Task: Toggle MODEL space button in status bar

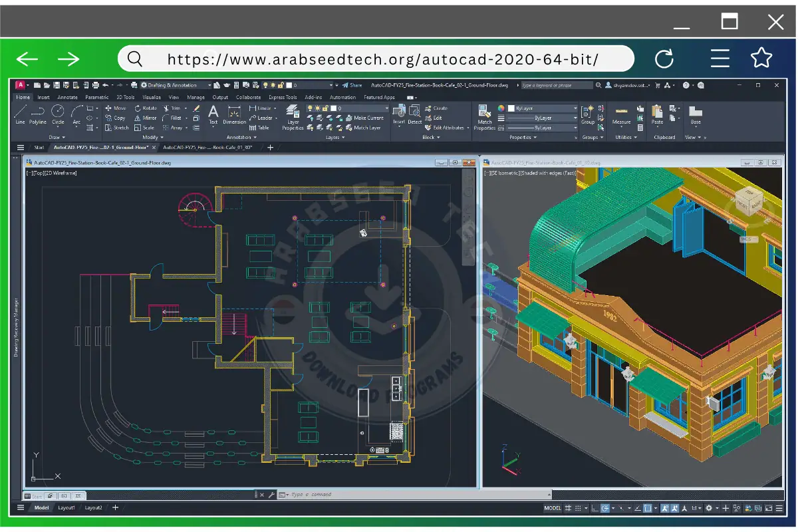Action: pyautogui.click(x=553, y=508)
